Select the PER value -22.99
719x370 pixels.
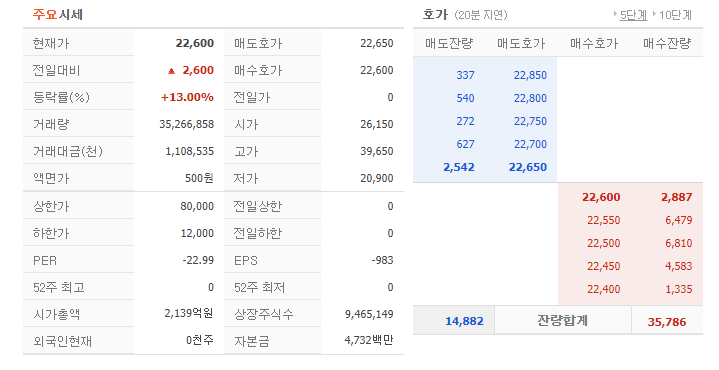pos(198,260)
